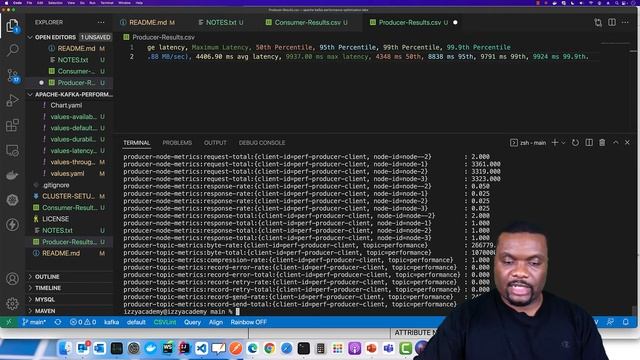Open the Source Control view
Screen dimensions: 640x360
click(x=12, y=76)
